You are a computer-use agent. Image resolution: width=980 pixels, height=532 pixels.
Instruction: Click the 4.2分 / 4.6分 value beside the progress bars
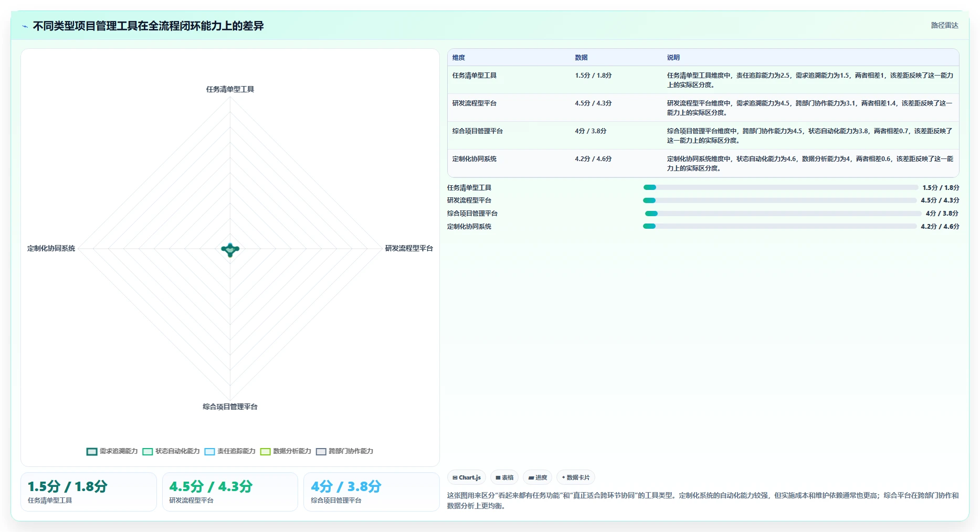pos(940,227)
